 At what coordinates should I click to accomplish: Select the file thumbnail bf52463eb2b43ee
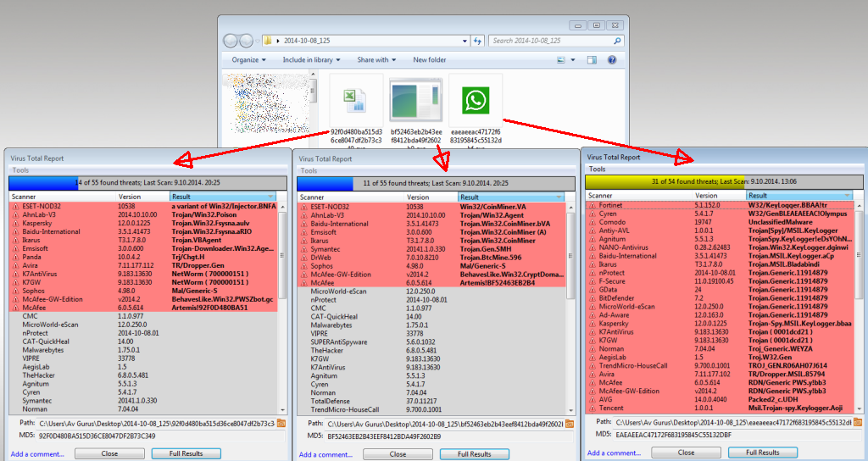click(x=416, y=111)
